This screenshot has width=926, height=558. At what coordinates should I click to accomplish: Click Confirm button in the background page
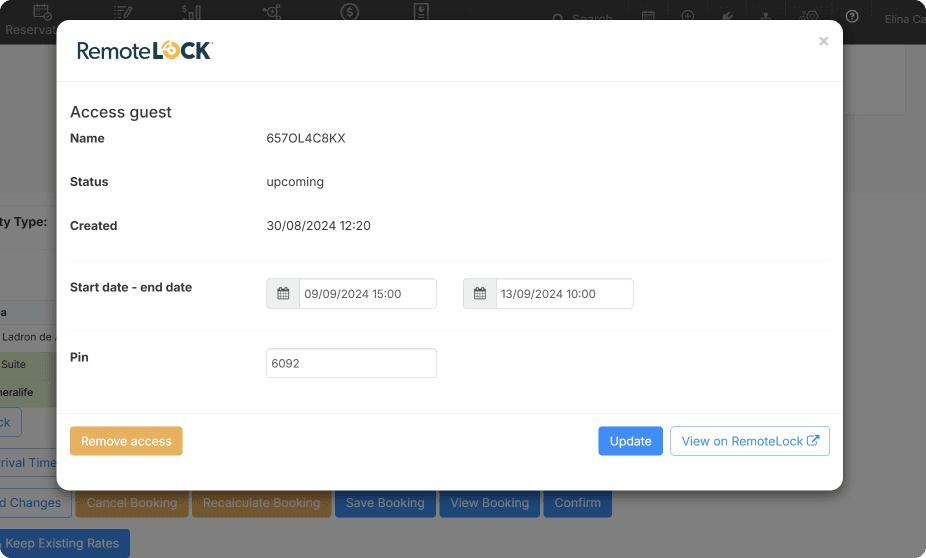point(578,503)
